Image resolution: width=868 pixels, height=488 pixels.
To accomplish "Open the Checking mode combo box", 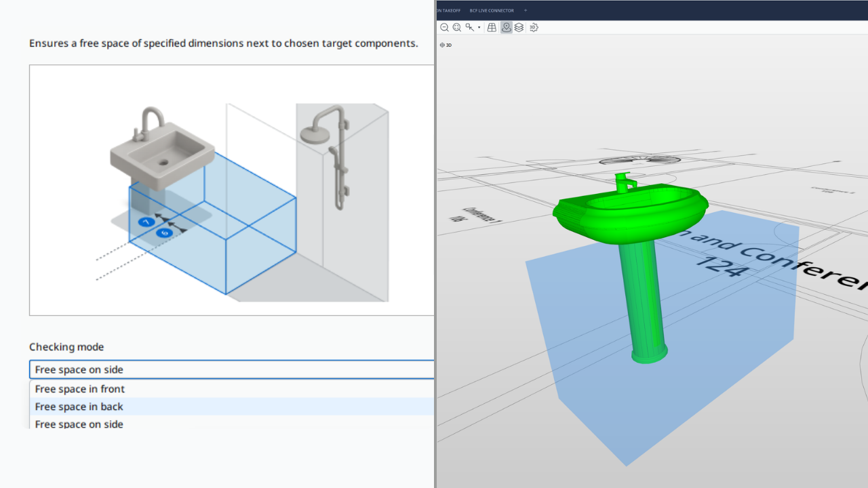I will point(231,369).
